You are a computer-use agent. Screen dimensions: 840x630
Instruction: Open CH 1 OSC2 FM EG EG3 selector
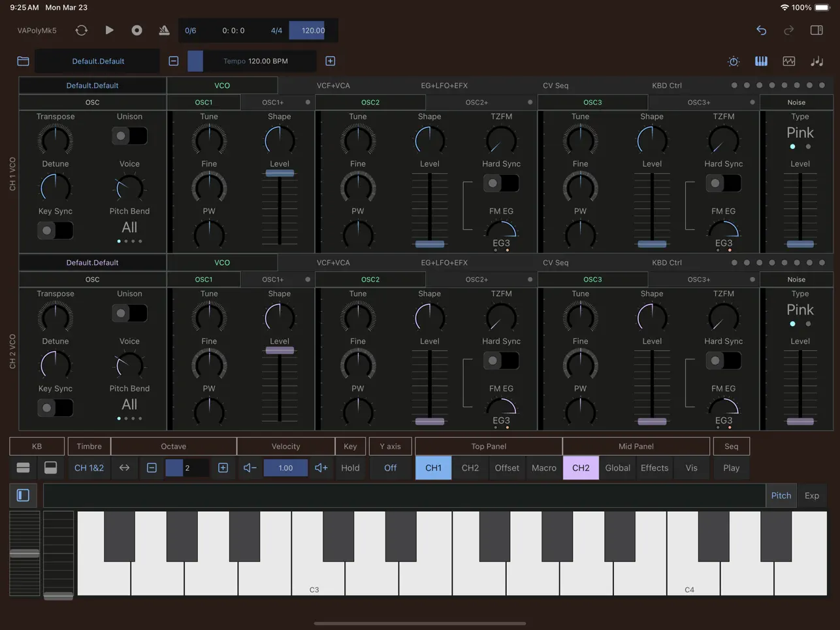point(501,243)
